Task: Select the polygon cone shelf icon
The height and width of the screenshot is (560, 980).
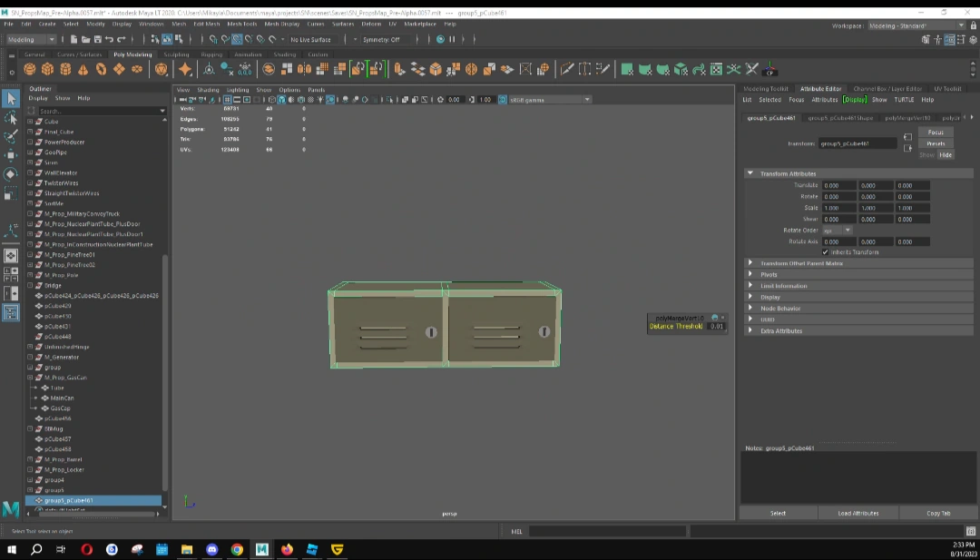Action: 83,69
